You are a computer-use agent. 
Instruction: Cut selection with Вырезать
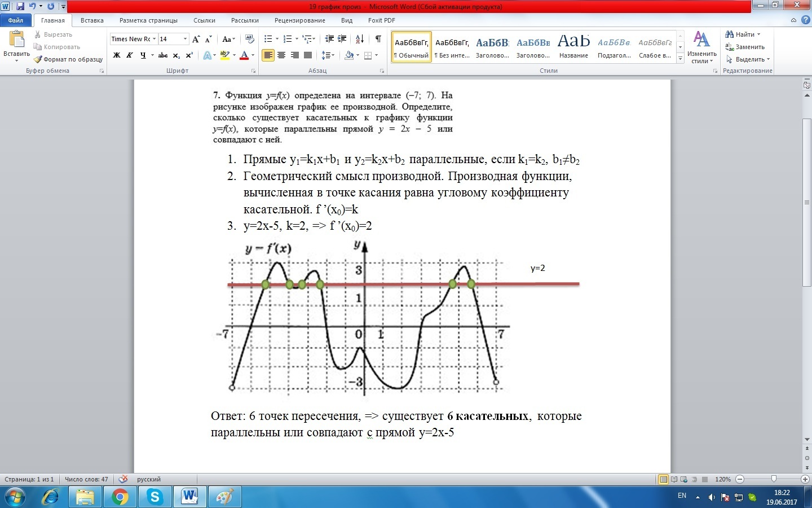click(x=53, y=34)
